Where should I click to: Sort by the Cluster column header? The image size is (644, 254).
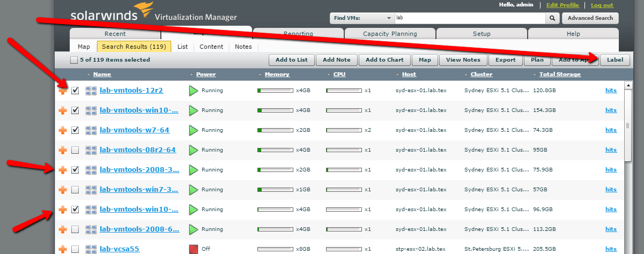point(481,74)
